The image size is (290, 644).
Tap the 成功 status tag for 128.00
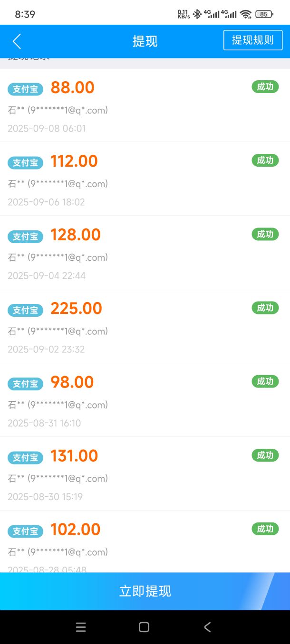point(265,234)
